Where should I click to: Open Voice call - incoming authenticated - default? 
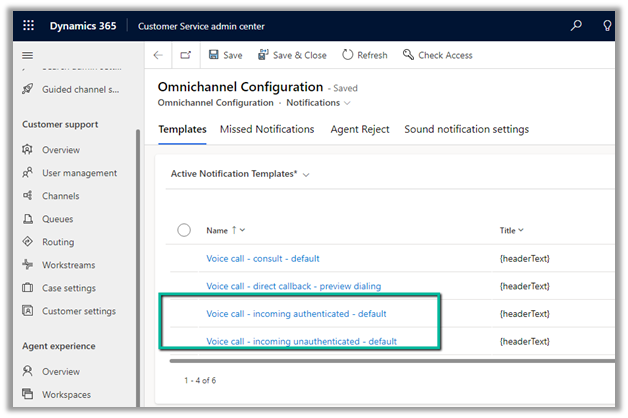click(296, 313)
